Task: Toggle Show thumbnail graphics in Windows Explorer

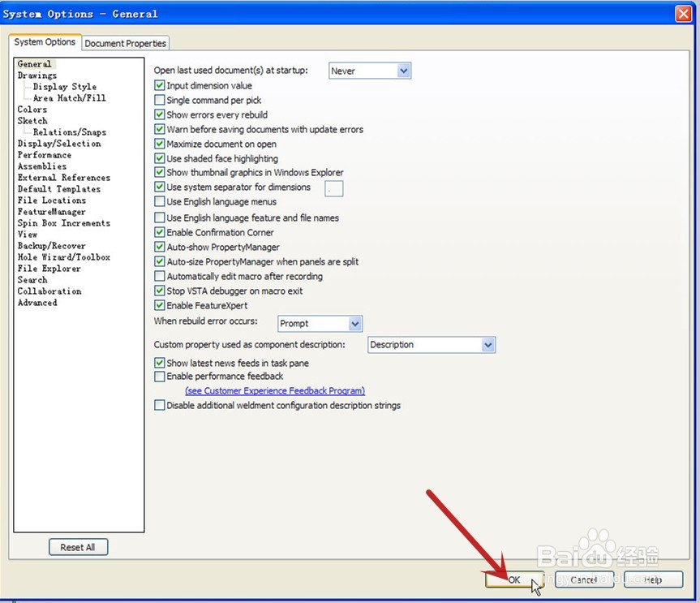Action: (x=159, y=172)
